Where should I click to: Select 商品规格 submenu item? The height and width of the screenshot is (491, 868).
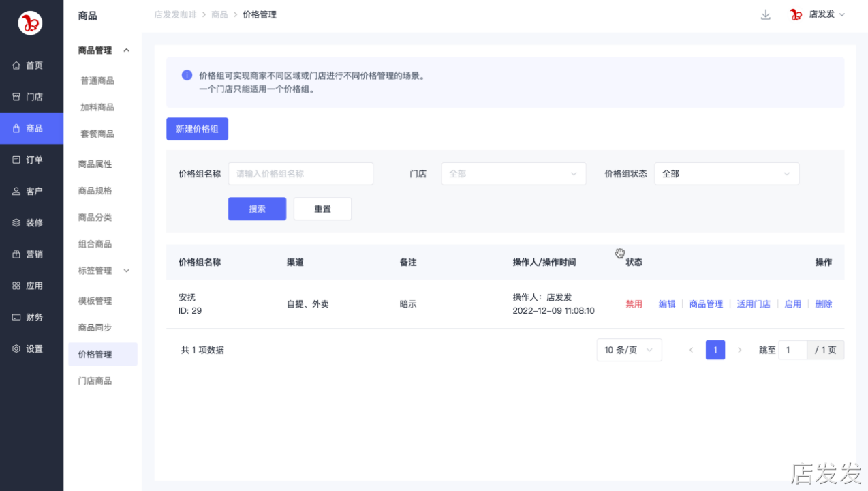95,191
